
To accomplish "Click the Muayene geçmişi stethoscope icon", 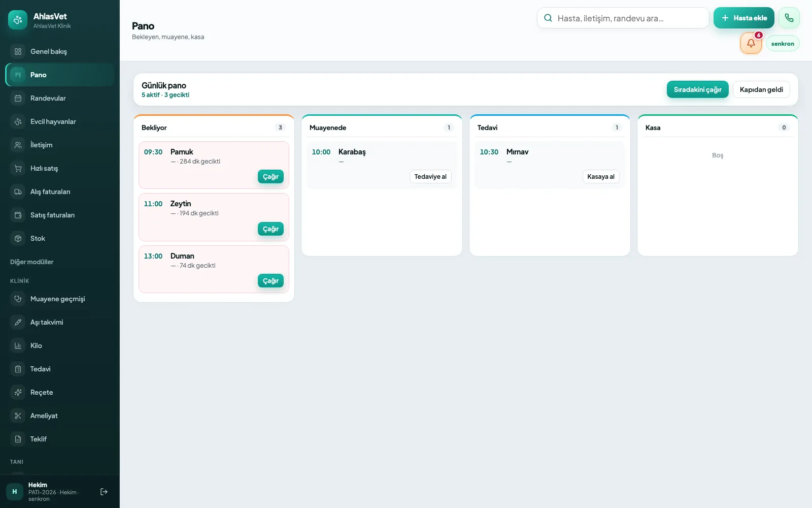I will pyautogui.click(x=18, y=299).
